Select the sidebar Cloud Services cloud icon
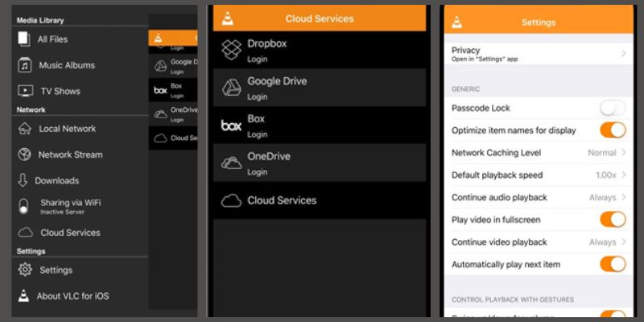 tap(25, 233)
